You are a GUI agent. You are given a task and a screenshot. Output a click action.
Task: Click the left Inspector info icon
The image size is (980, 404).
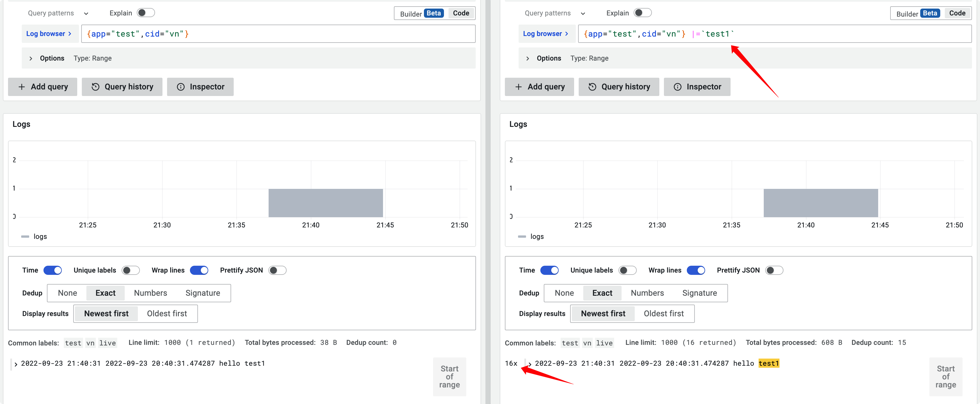pyautogui.click(x=181, y=87)
